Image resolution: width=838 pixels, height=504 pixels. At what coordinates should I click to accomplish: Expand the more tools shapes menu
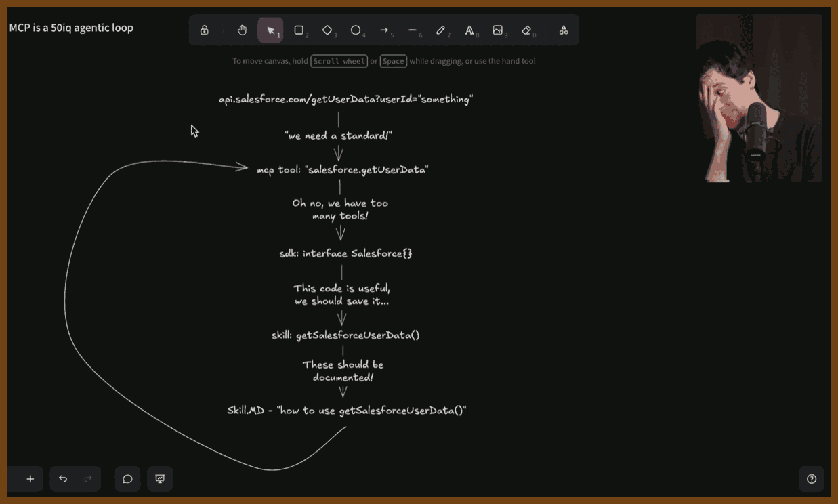(563, 30)
